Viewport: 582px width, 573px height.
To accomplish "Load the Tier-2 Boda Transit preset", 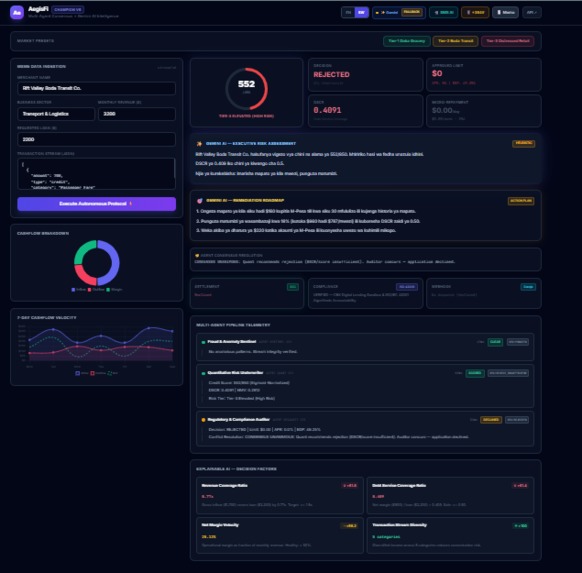I will (x=455, y=41).
